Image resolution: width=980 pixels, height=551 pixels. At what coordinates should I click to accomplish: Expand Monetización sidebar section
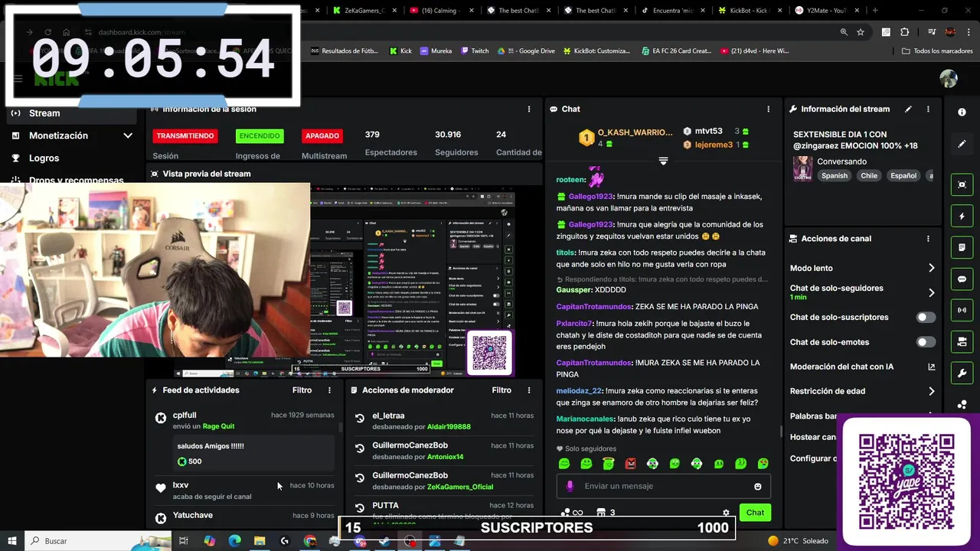click(73, 135)
